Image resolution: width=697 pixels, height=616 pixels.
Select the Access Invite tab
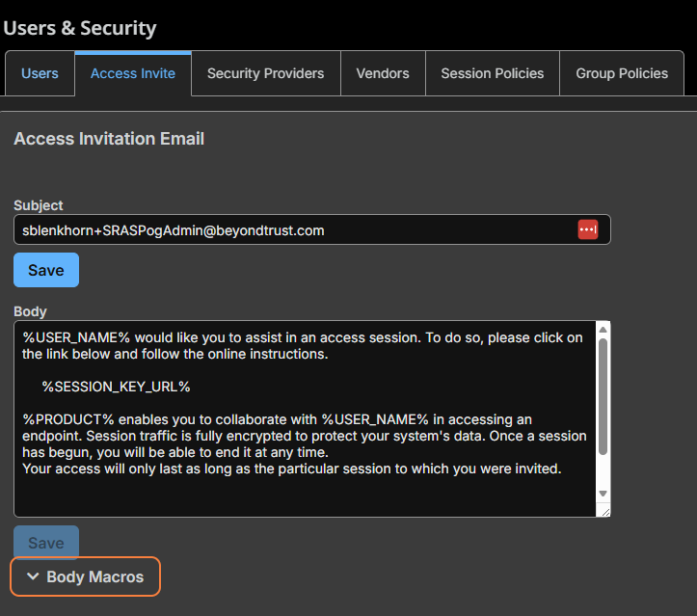(x=133, y=73)
